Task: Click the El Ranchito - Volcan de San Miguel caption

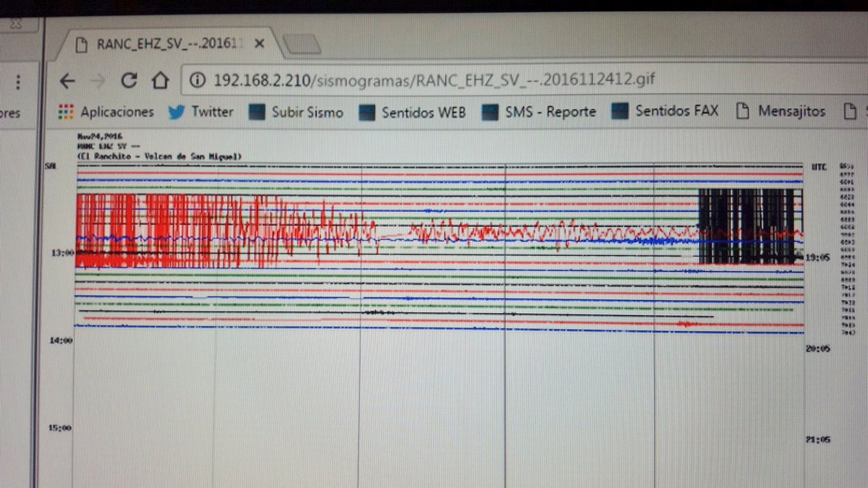Action: pyautogui.click(x=159, y=156)
